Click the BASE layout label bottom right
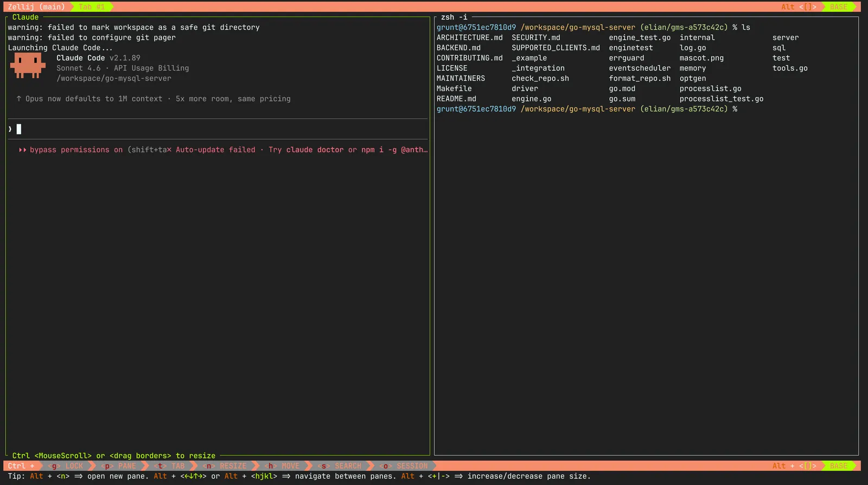Viewport: 868px width, 485px height. pyautogui.click(x=839, y=466)
